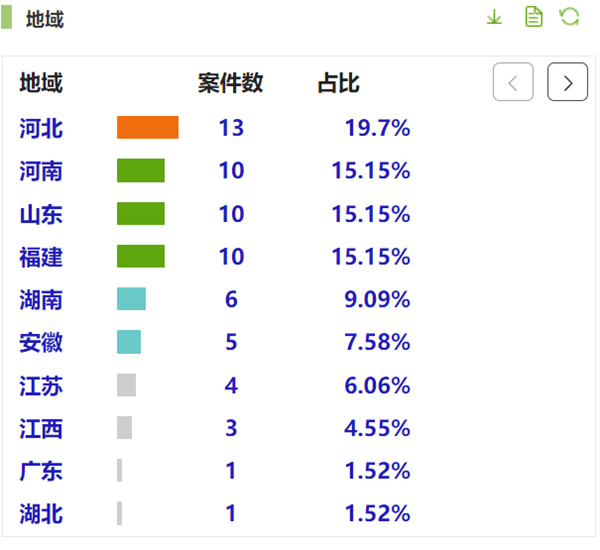Screen dimensions: 600x550
Task: Click the download icon in header
Action: click(494, 17)
